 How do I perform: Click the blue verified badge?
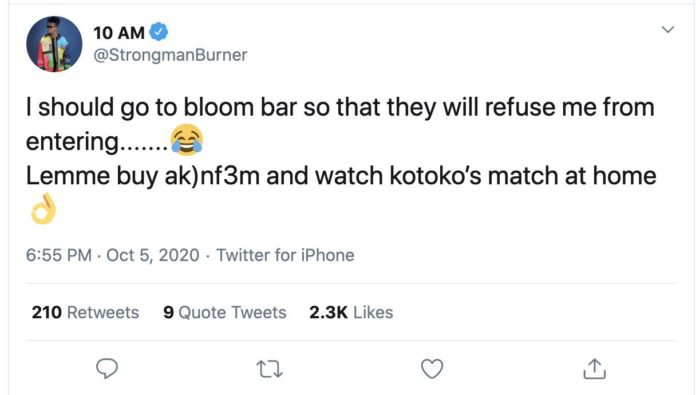158,32
